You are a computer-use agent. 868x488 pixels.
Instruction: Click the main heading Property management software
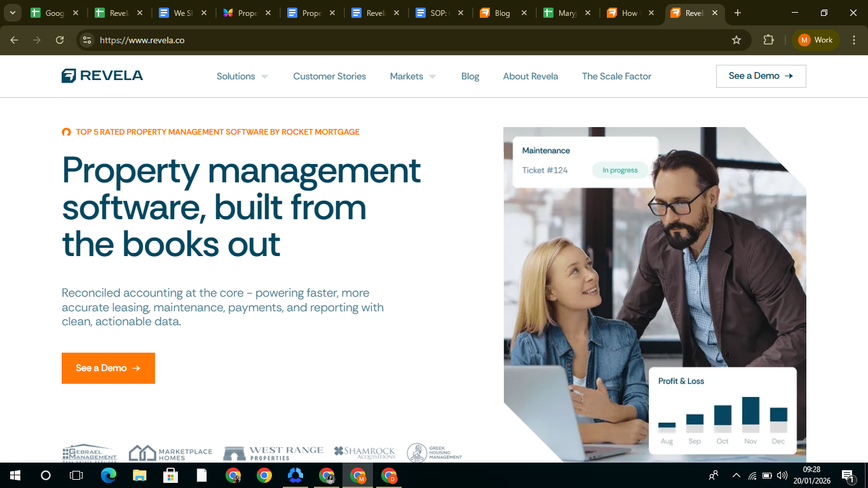[241, 207]
